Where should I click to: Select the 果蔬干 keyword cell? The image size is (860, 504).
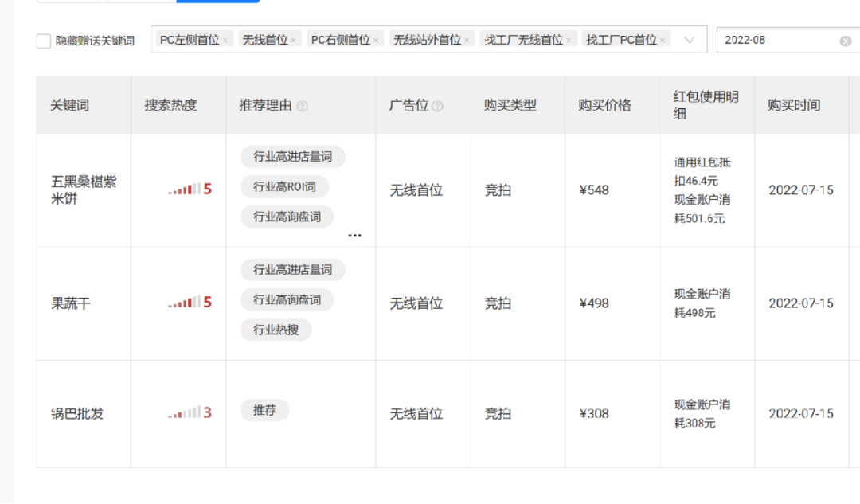[x=71, y=303]
